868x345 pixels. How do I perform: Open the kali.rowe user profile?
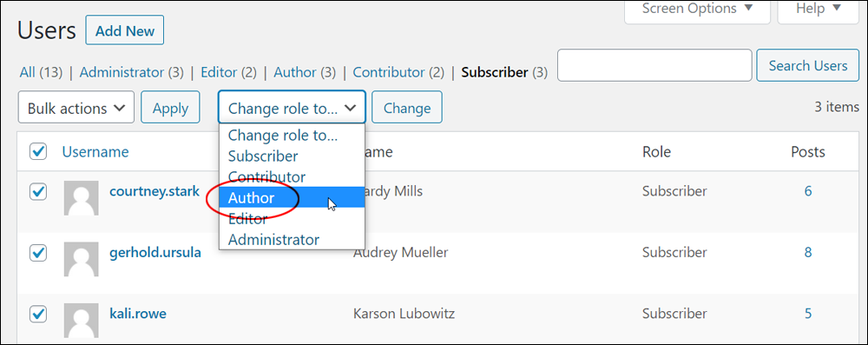tap(138, 314)
